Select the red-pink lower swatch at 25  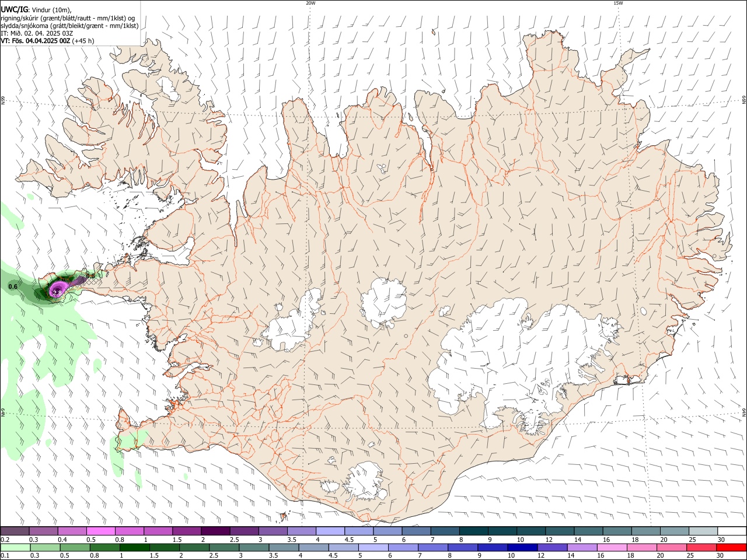[x=700, y=547]
